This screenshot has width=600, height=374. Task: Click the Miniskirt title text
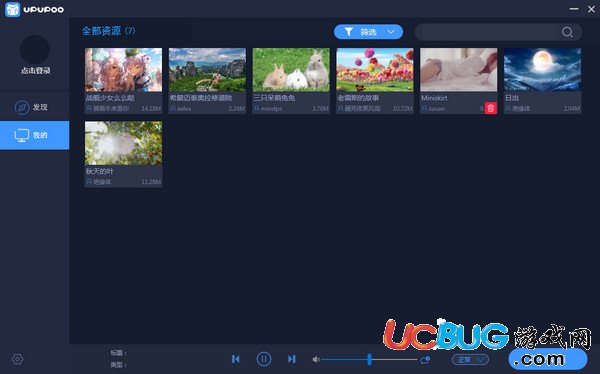coord(434,98)
